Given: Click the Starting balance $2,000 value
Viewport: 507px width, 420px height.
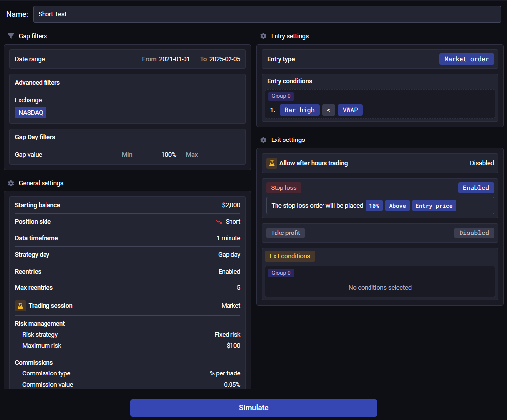Looking at the screenshot, I should 231,205.
